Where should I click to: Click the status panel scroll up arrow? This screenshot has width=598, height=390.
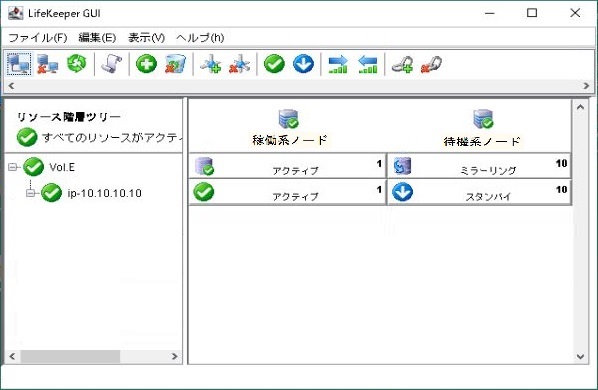click(x=580, y=107)
